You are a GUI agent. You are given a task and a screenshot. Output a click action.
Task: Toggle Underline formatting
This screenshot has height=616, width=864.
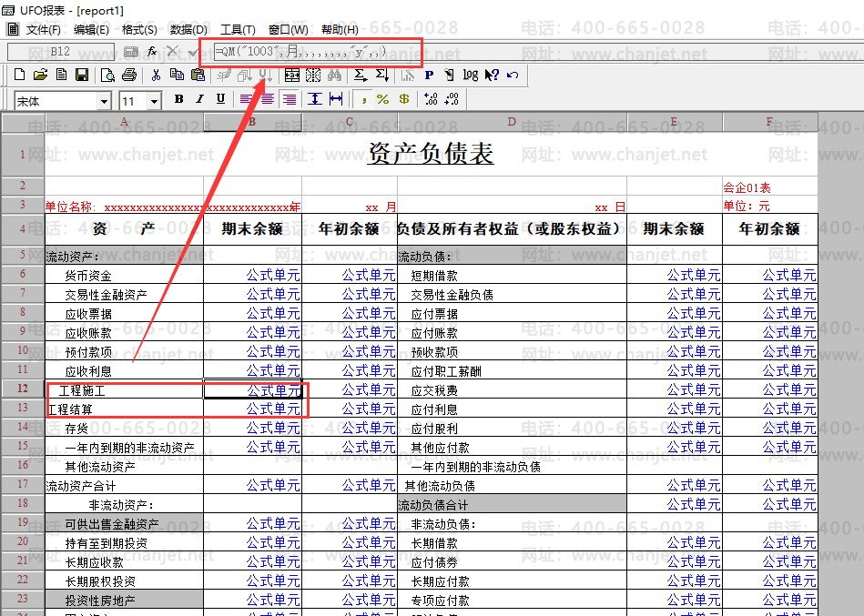pos(220,99)
